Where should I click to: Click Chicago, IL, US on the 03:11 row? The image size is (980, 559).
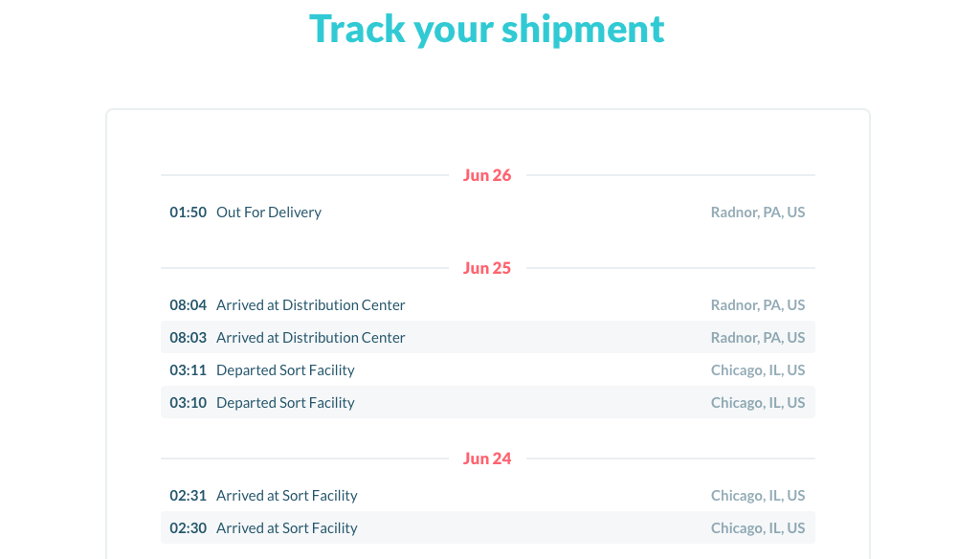coord(758,369)
